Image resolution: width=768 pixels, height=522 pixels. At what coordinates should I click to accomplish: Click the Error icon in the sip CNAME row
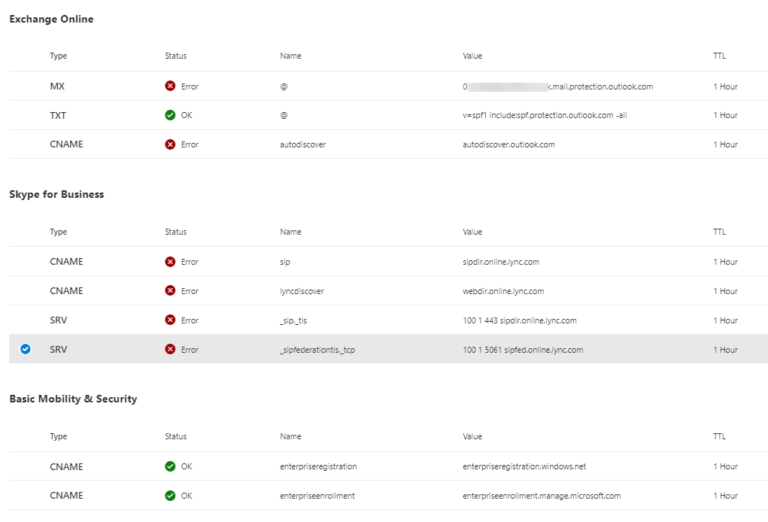point(170,261)
